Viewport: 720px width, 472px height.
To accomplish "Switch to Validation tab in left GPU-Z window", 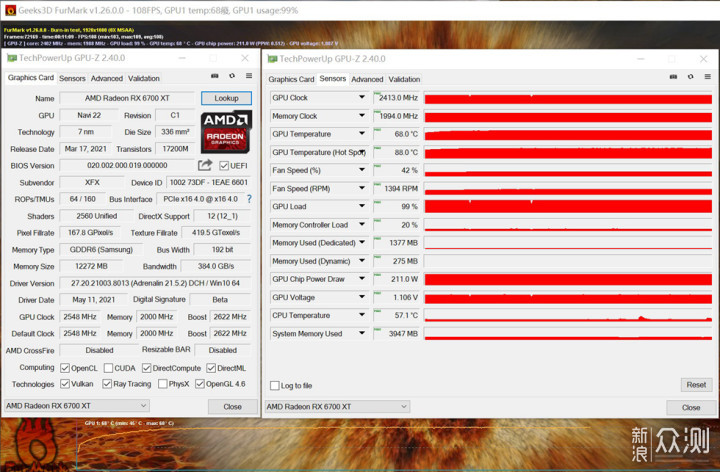I will 144,79.
